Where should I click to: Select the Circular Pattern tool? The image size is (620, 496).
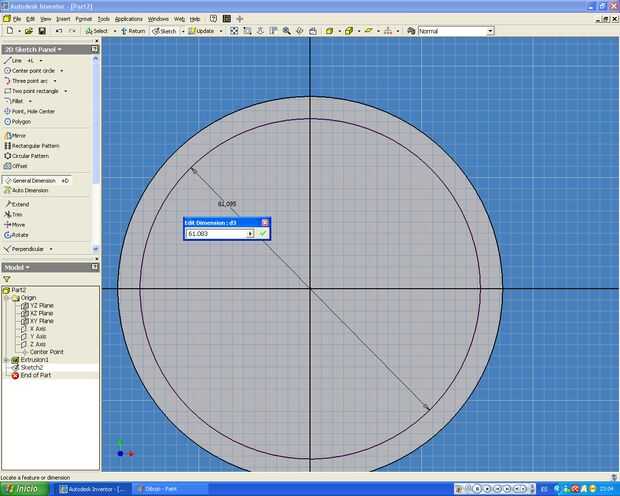click(30, 156)
